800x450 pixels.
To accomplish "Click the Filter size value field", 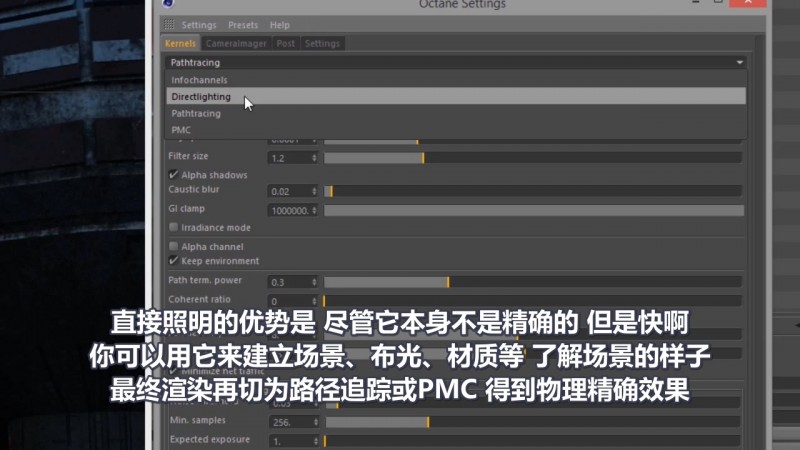I will [x=289, y=158].
